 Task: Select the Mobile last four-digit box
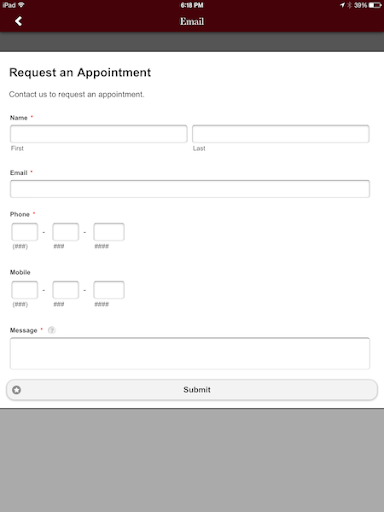coord(109,290)
